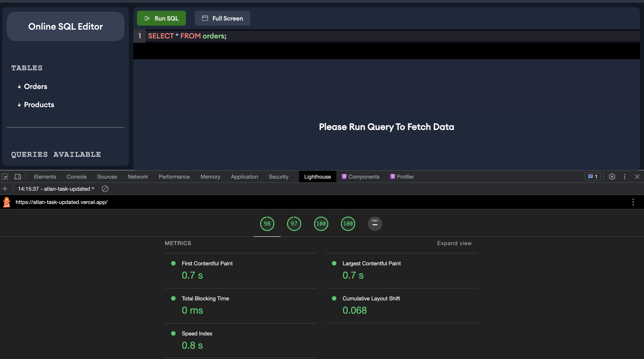Screen dimensions: 644x359
Task: Start a new Lighthouse report with the plus icon
Action: 5,189
